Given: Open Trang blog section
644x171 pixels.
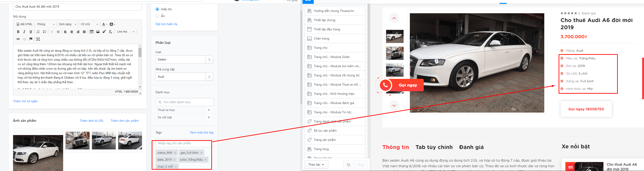Looking at the screenshot, I should pos(335,149).
